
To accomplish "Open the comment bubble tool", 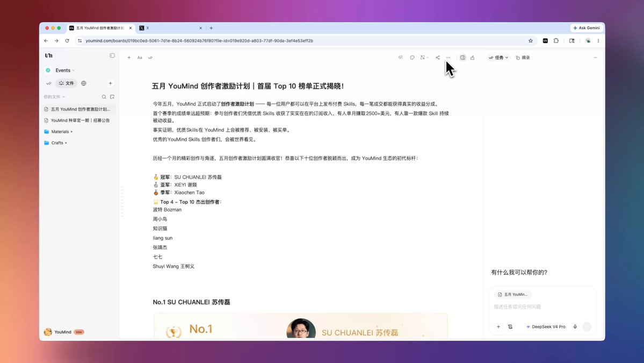I will pos(413,58).
